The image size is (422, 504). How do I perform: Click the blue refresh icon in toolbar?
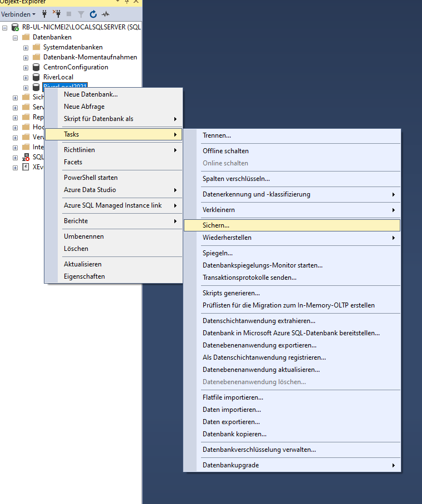click(93, 14)
